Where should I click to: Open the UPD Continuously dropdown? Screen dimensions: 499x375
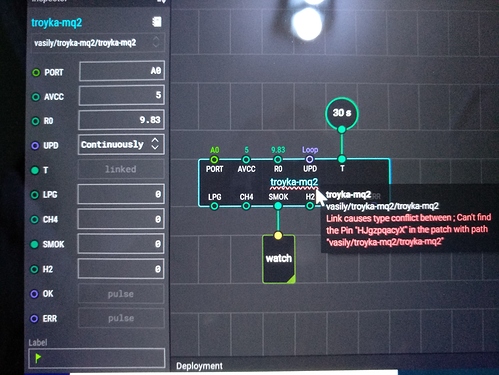tap(121, 144)
